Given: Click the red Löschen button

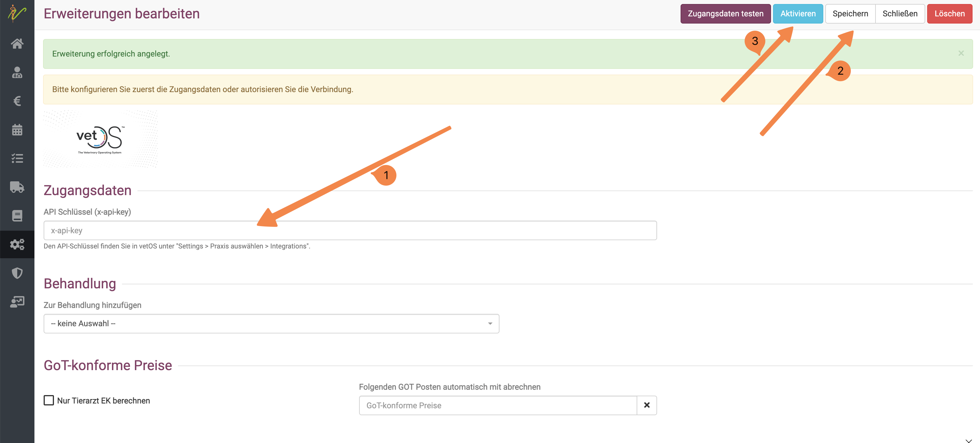Looking at the screenshot, I should 950,14.
